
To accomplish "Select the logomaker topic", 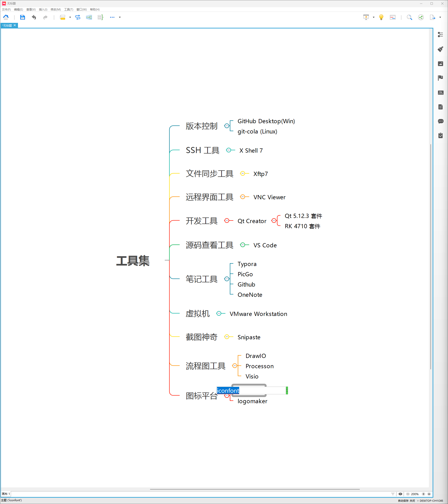I will [252, 401].
